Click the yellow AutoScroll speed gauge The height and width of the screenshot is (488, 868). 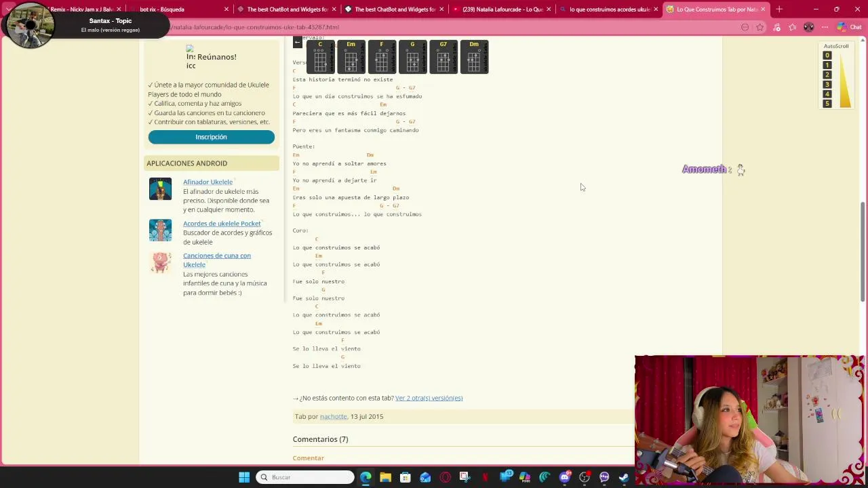tap(845, 80)
